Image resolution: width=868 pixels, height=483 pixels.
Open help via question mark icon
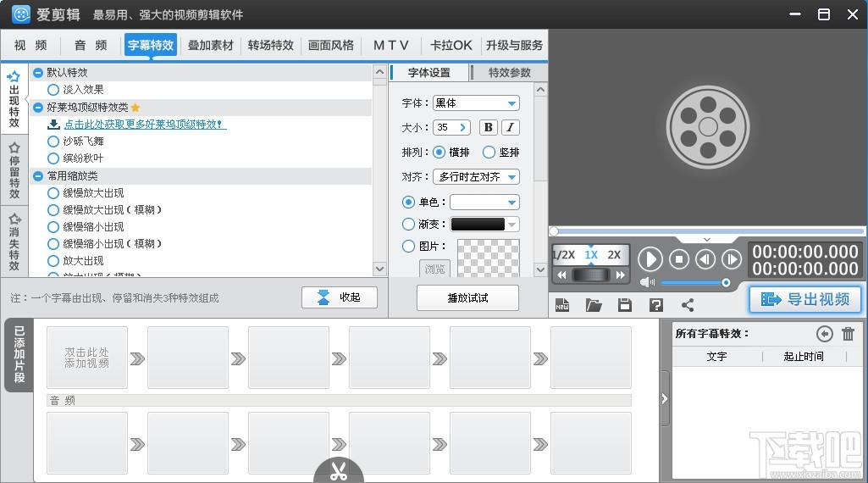tap(656, 305)
